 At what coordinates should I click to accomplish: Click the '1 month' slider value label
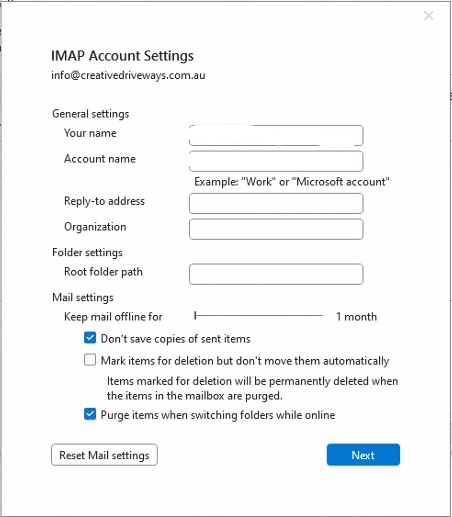tap(356, 316)
